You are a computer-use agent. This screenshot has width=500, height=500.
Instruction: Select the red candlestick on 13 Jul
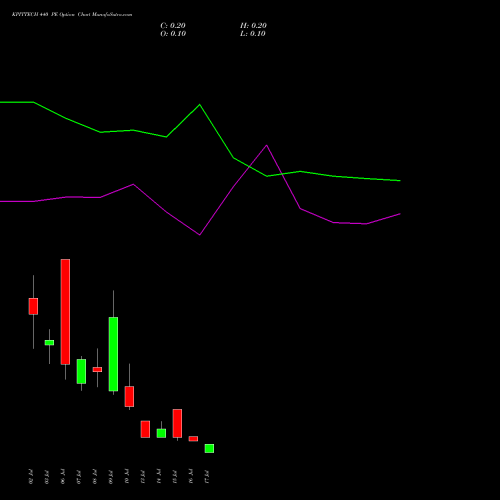(x=145, y=429)
